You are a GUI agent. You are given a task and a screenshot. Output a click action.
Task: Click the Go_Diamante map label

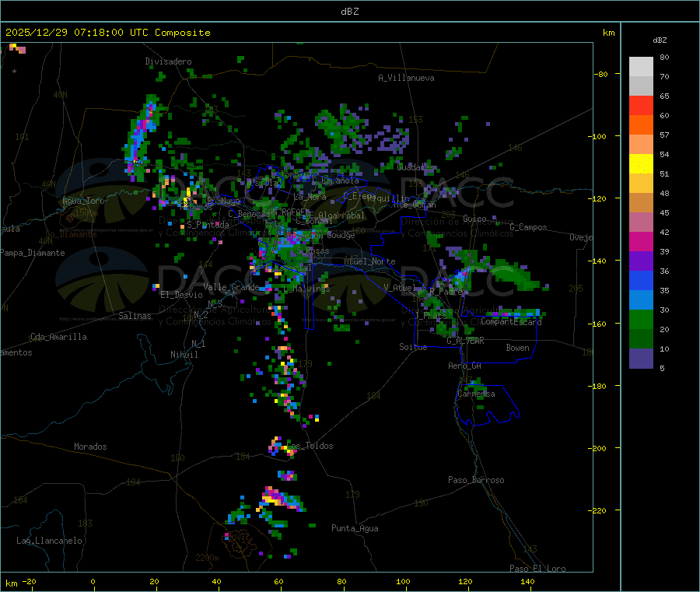tap(71, 234)
